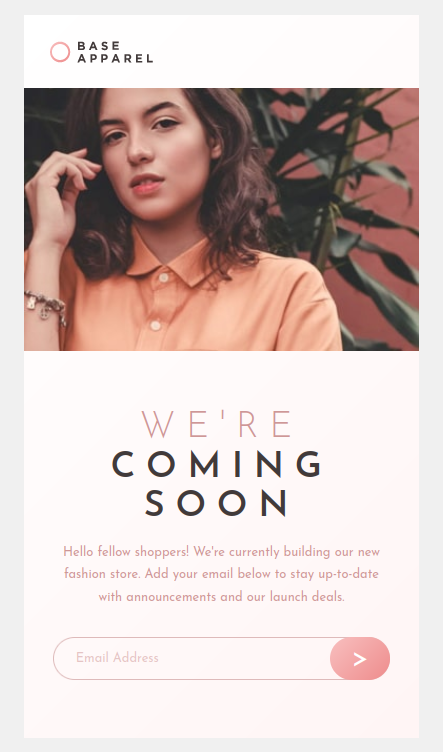Click the raised hand in the photo
The image size is (443, 752).
(60, 192)
